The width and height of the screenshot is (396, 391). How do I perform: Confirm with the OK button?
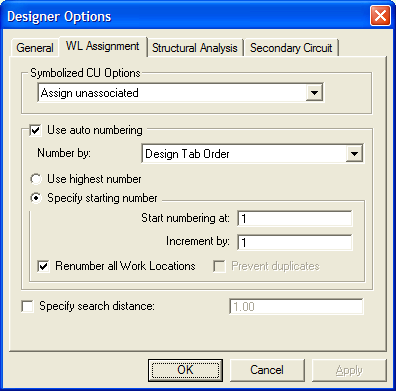pos(185,370)
